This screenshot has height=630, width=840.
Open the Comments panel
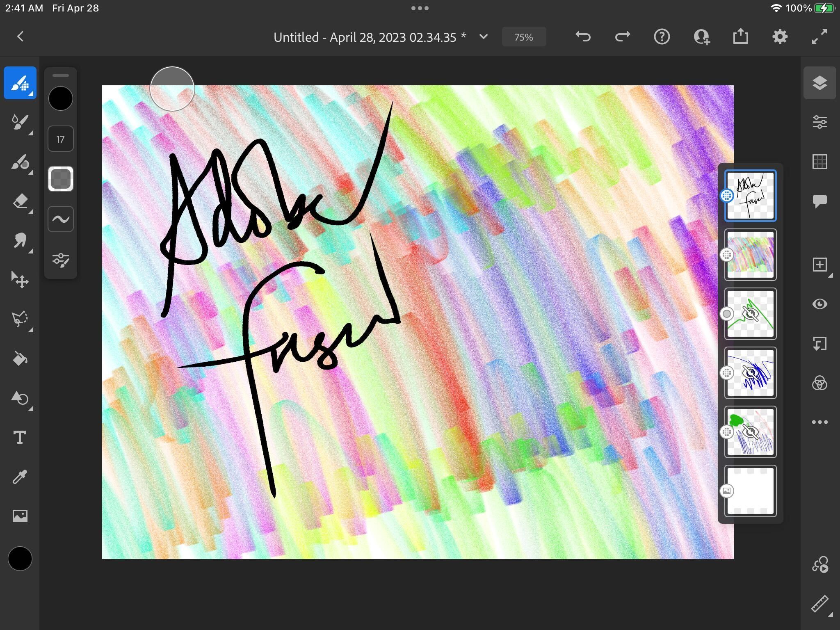point(819,201)
